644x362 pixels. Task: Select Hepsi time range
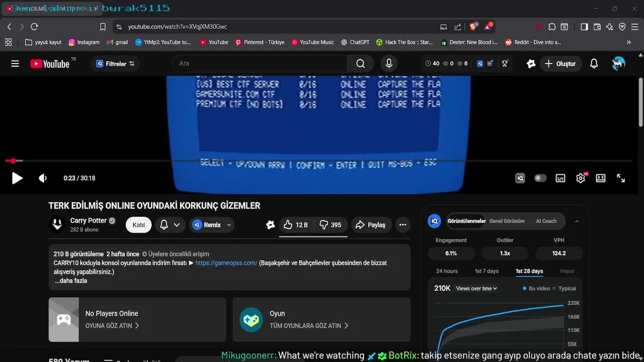point(567,271)
